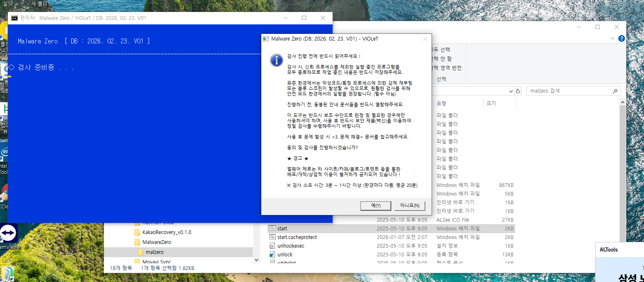Click the malzero 검색 search box
This screenshot has height=282, width=644.
(574, 91)
